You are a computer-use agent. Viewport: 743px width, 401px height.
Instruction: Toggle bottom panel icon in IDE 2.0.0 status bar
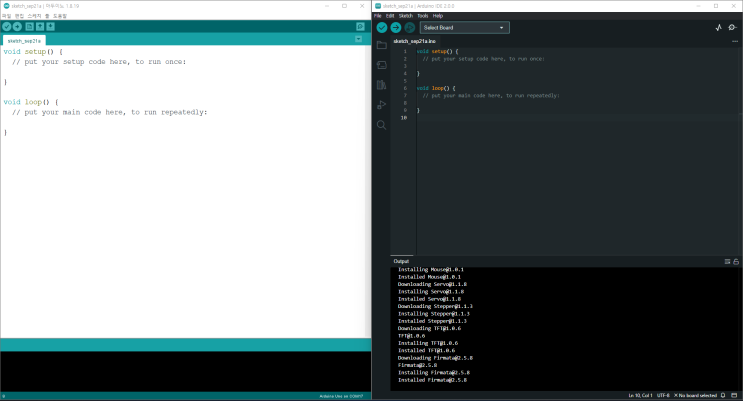coord(734,395)
